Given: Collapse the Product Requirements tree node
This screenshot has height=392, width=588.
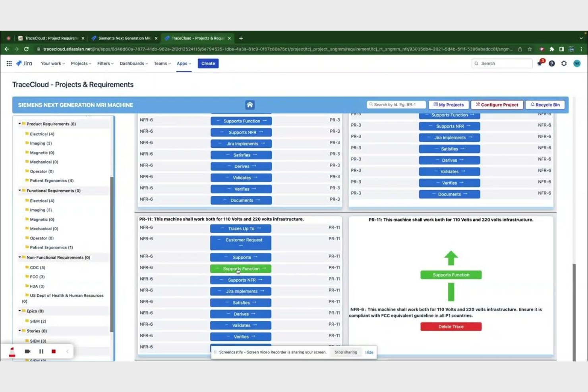Looking at the screenshot, I should (x=19, y=124).
